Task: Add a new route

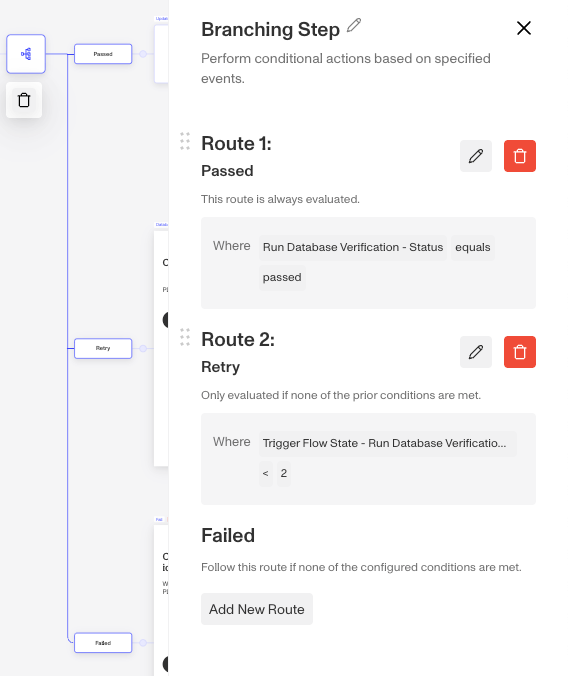Action: pyautogui.click(x=257, y=609)
